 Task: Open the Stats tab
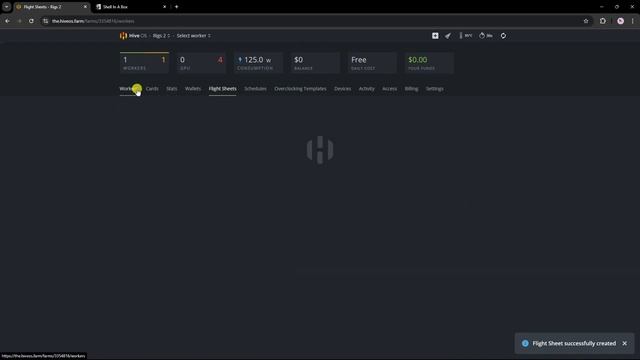coord(172,89)
